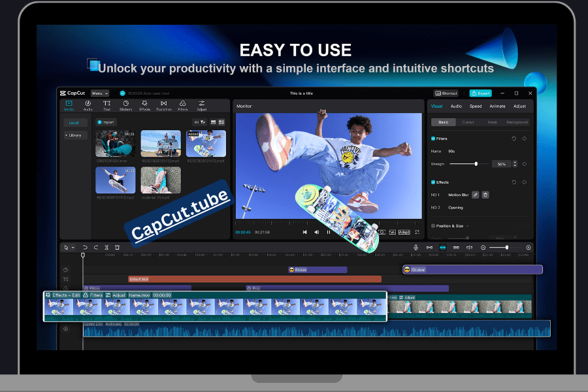
Task: Click the timeline zoom slider handle
Action: (506, 248)
